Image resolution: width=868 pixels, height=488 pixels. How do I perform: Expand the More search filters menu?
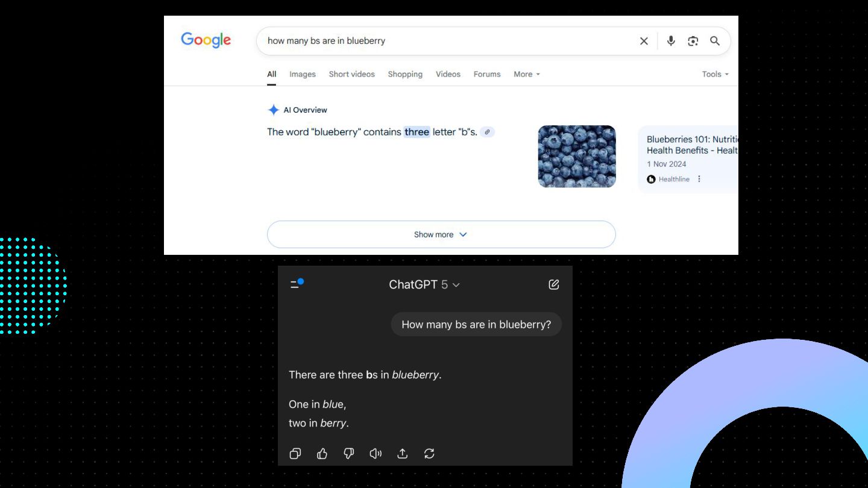(527, 74)
